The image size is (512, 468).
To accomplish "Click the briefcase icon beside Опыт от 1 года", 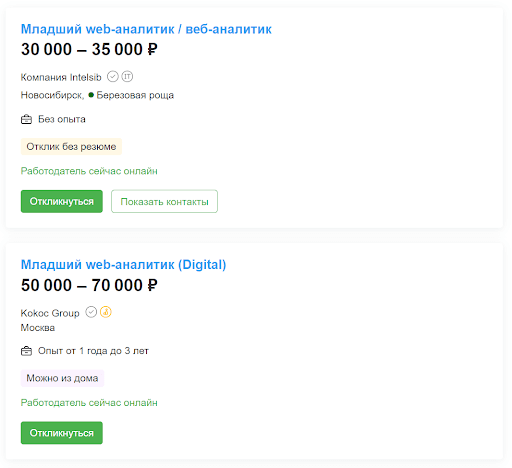I will [x=26, y=351].
